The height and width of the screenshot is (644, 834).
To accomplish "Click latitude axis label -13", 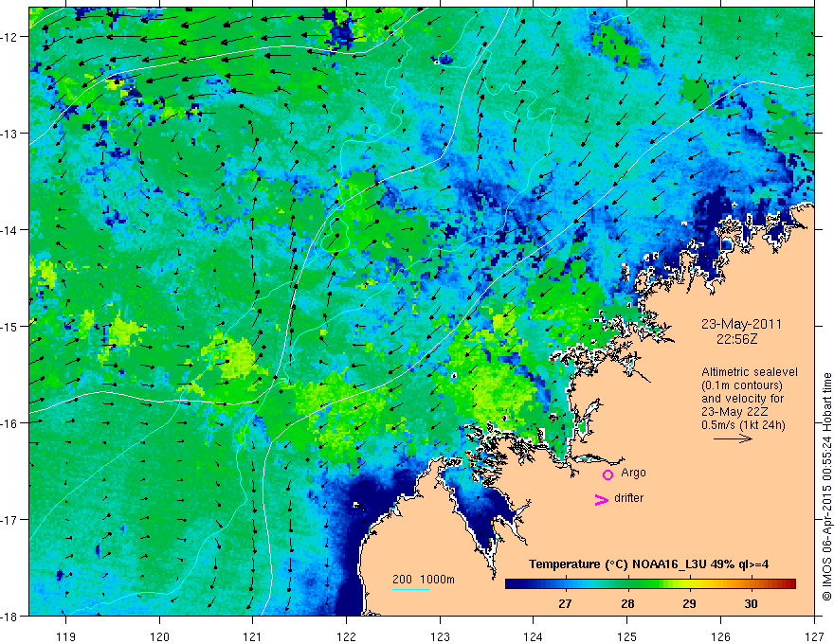I will click(x=9, y=134).
